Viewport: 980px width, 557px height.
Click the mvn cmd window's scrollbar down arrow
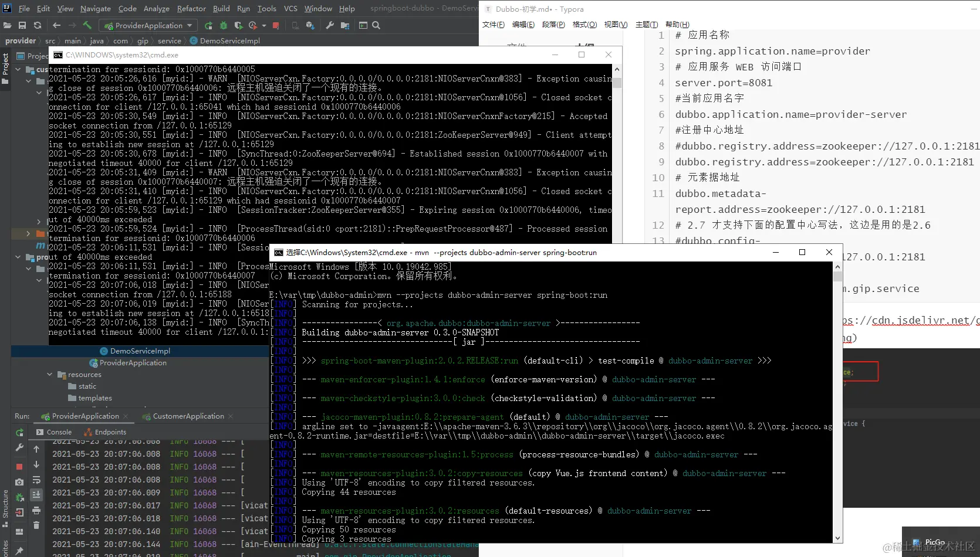[x=837, y=538]
